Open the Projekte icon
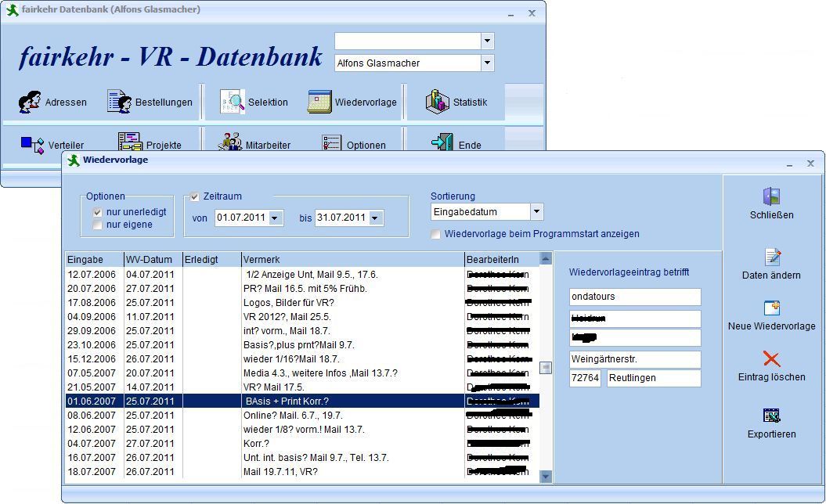826x504 pixels. click(130, 142)
